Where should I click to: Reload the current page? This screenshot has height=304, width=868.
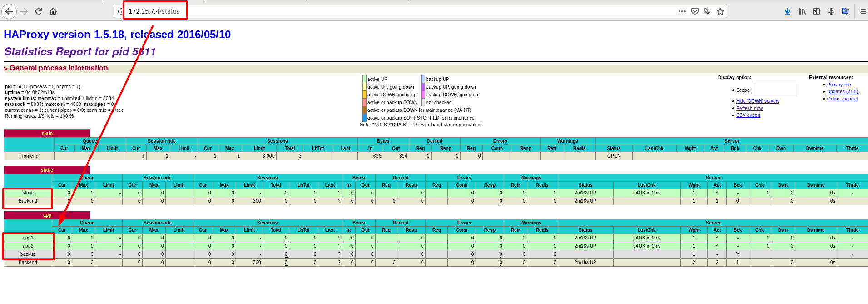coord(39,11)
